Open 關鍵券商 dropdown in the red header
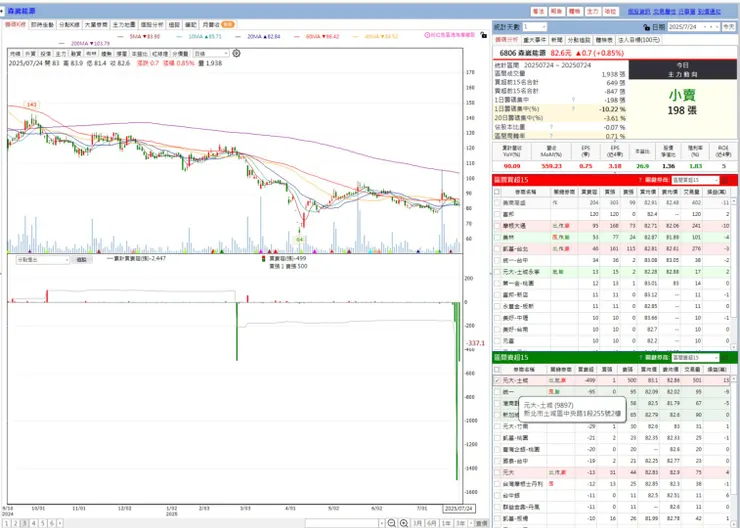 (x=695, y=180)
